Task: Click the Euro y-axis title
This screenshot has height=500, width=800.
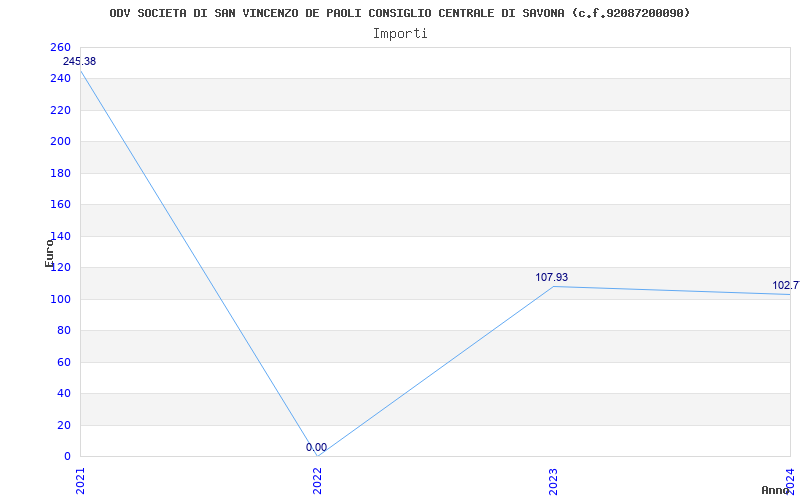Action: (x=49, y=253)
